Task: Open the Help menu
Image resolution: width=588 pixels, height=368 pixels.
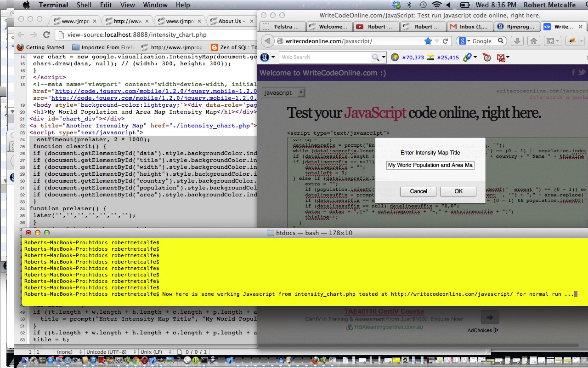Action: point(183,5)
